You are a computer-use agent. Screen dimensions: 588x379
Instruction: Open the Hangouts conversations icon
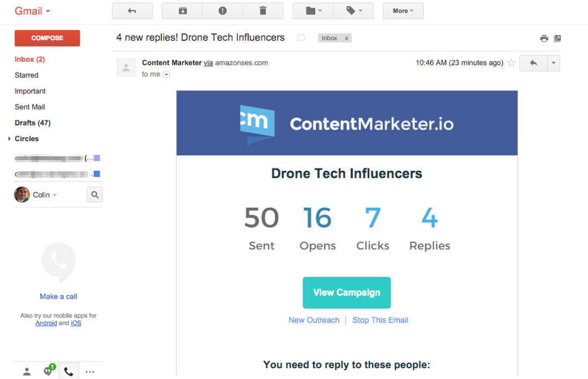point(48,371)
